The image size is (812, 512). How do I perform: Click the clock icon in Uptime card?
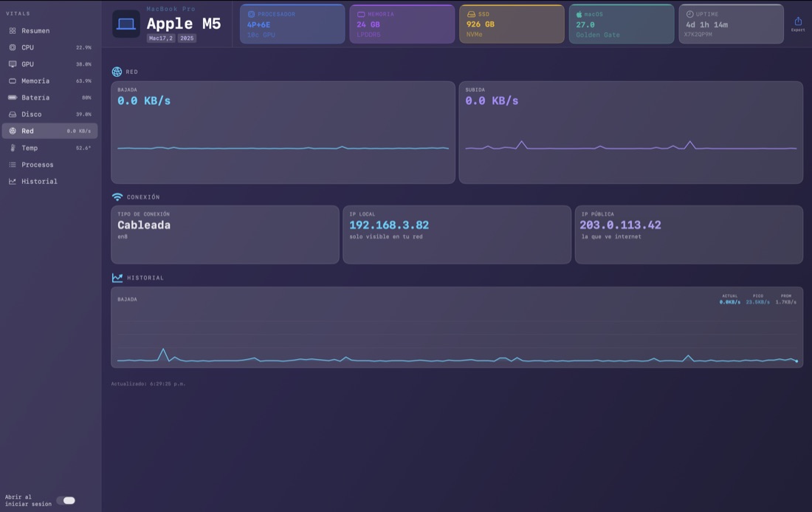click(689, 15)
